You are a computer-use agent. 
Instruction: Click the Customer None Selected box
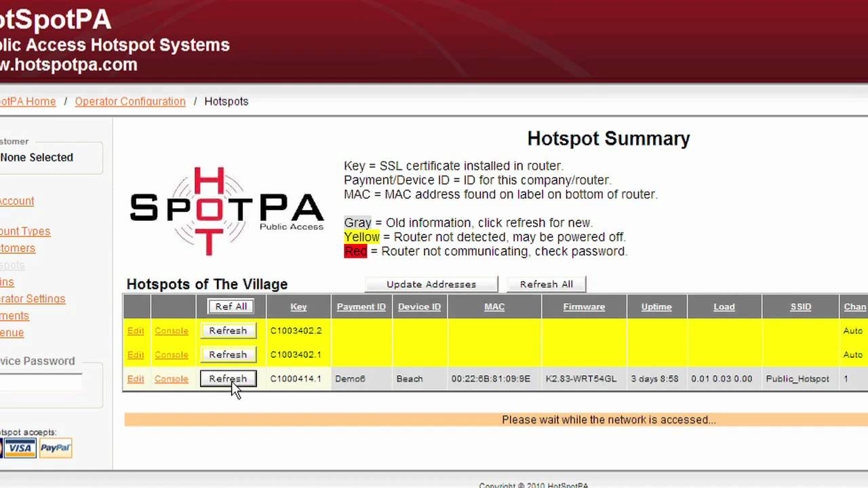coord(50,157)
